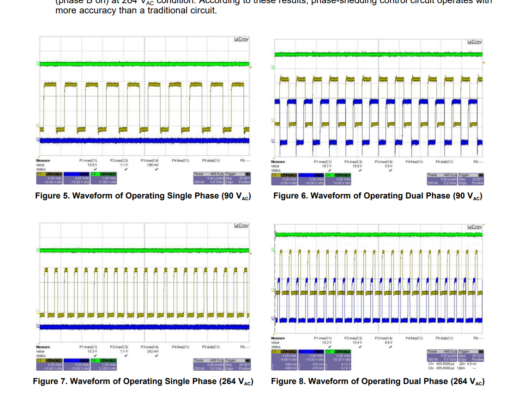Click "X1= 455.0000 µs" cursor readout in Figure 8
Viewport: 518px width, 420px height.
(441, 364)
